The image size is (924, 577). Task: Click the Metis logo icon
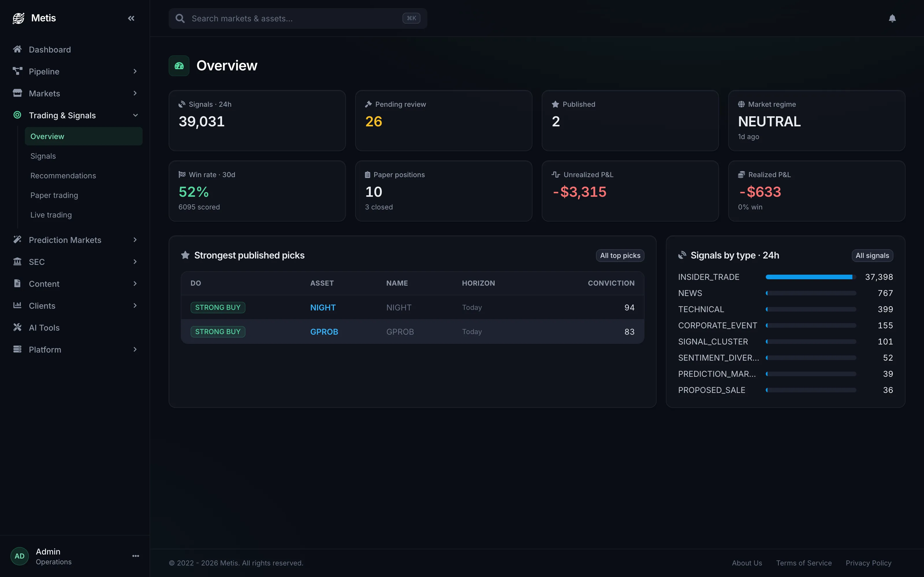[x=18, y=18]
